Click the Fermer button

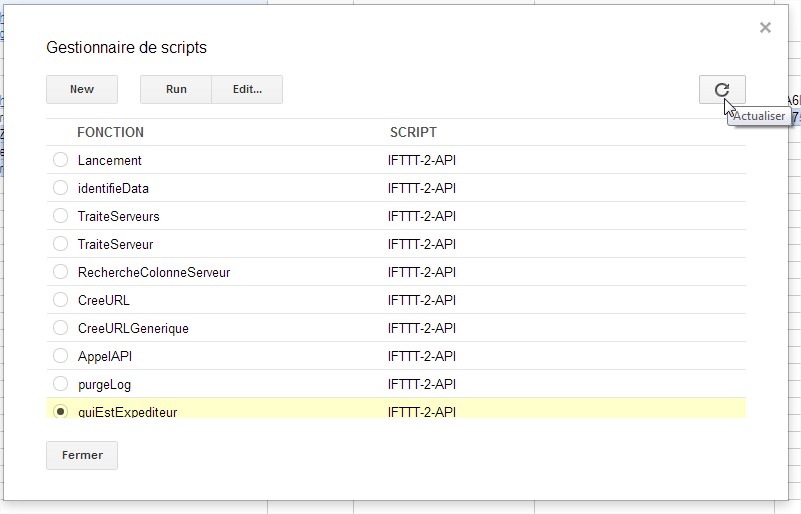(82, 455)
